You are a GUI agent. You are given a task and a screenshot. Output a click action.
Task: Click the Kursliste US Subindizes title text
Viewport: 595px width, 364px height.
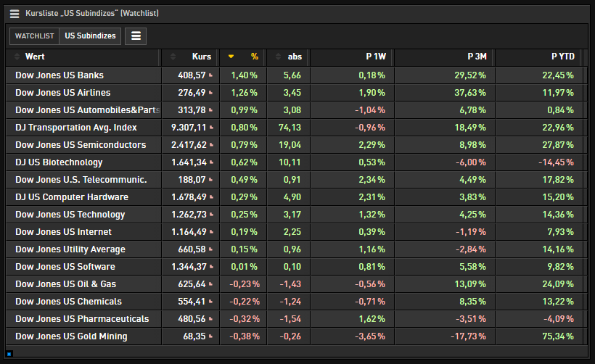tap(92, 14)
